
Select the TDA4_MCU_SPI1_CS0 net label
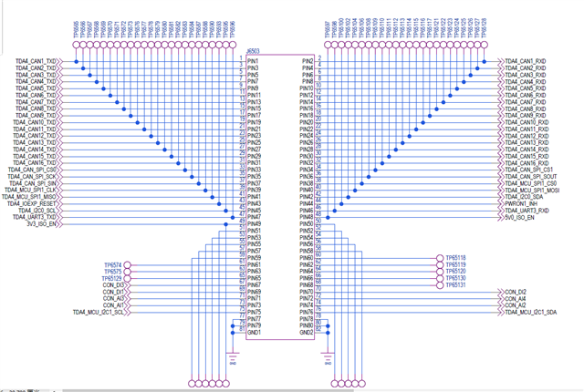(531, 183)
